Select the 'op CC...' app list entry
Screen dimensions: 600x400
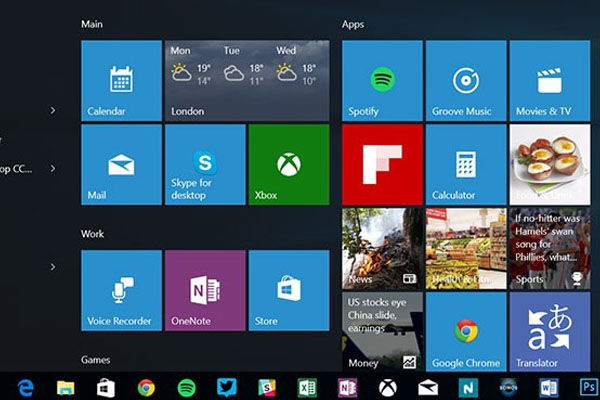(x=16, y=169)
